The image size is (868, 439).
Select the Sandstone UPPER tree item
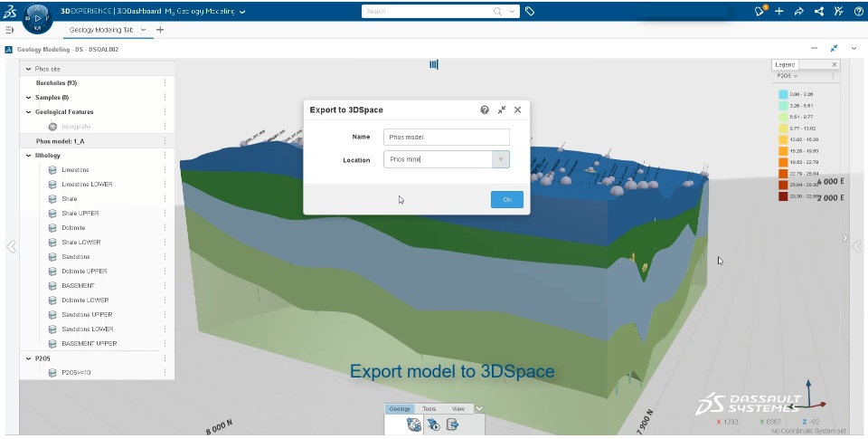87,315
